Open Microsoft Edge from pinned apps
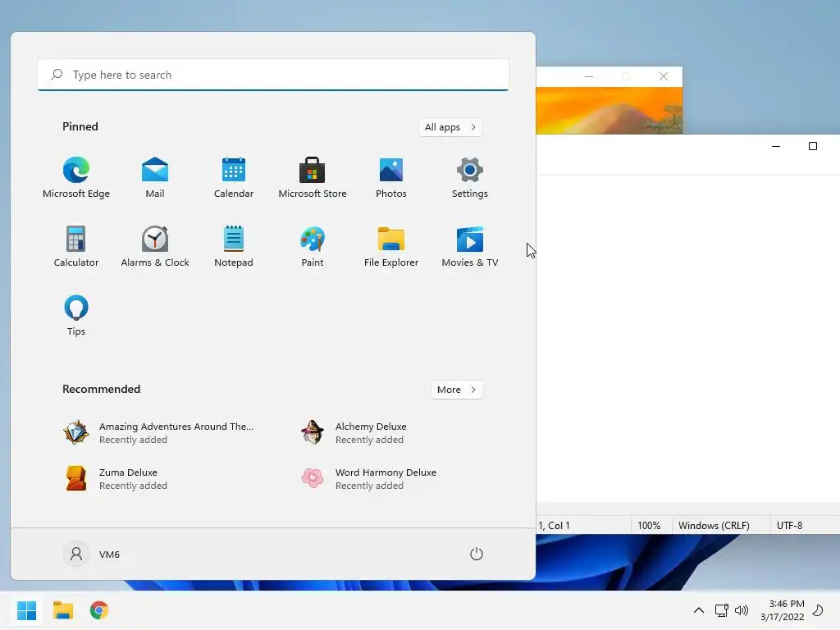 [76, 178]
